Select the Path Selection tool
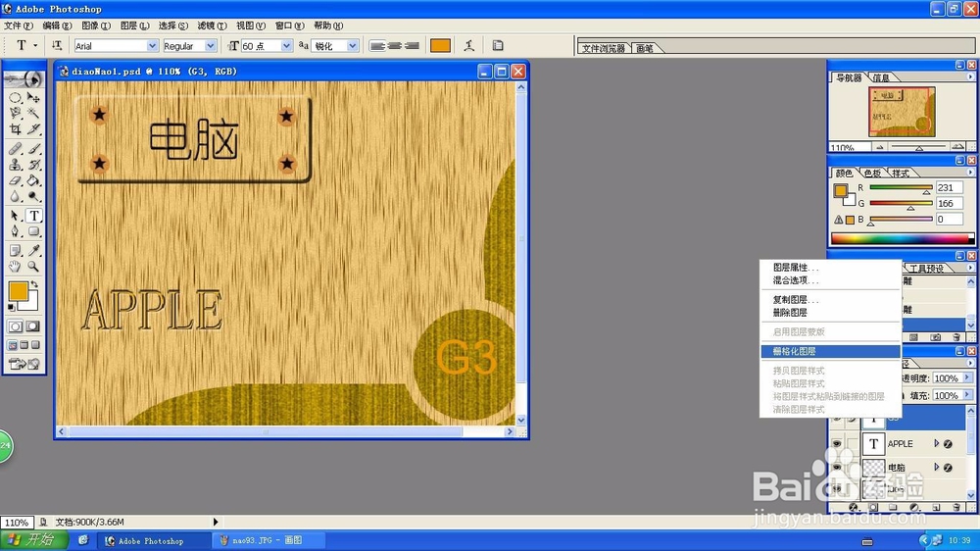980x551 pixels. 15,216
